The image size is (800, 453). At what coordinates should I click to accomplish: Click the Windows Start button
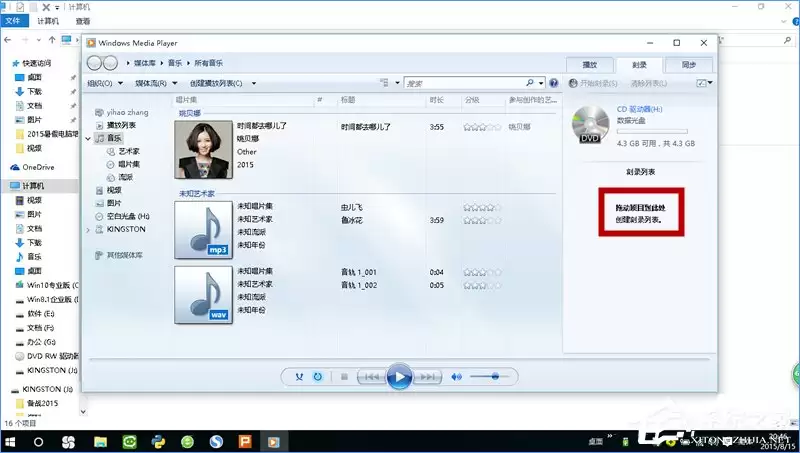(x=10, y=442)
